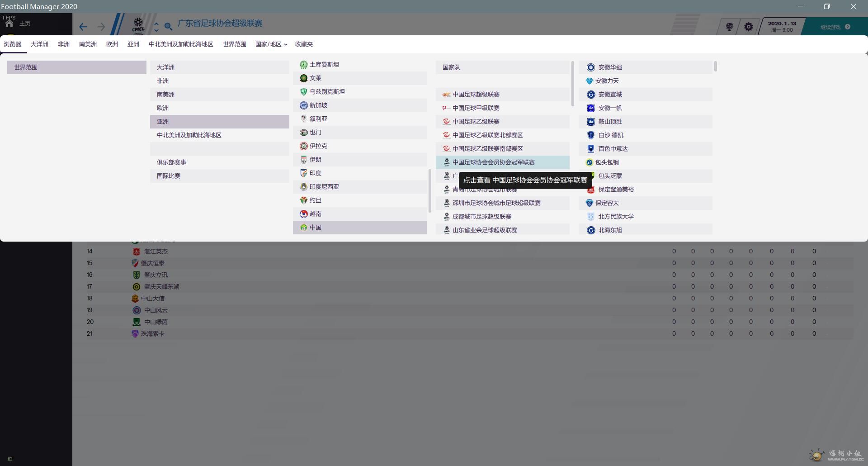Click the 新加坡 crest icon
The height and width of the screenshot is (466, 868).
tap(304, 105)
